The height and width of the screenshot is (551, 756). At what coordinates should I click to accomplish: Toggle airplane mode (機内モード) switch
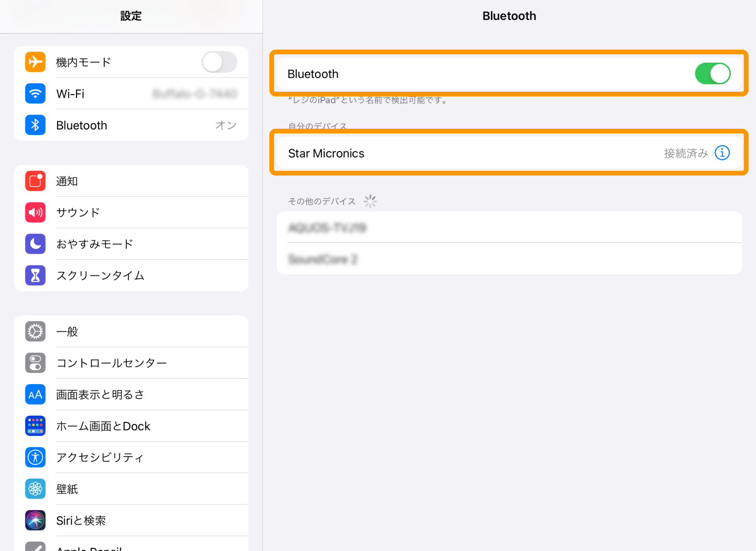(219, 62)
